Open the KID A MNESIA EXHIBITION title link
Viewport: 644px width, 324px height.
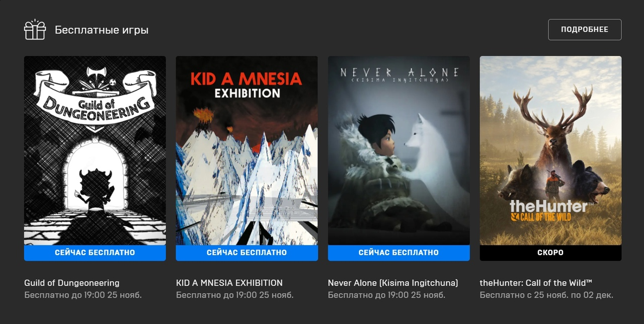(229, 283)
